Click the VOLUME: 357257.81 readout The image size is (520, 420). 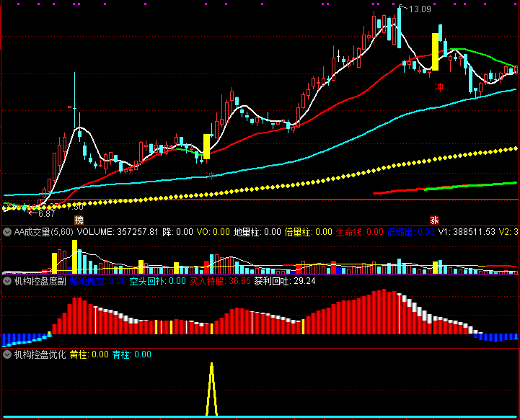pyautogui.click(x=118, y=232)
